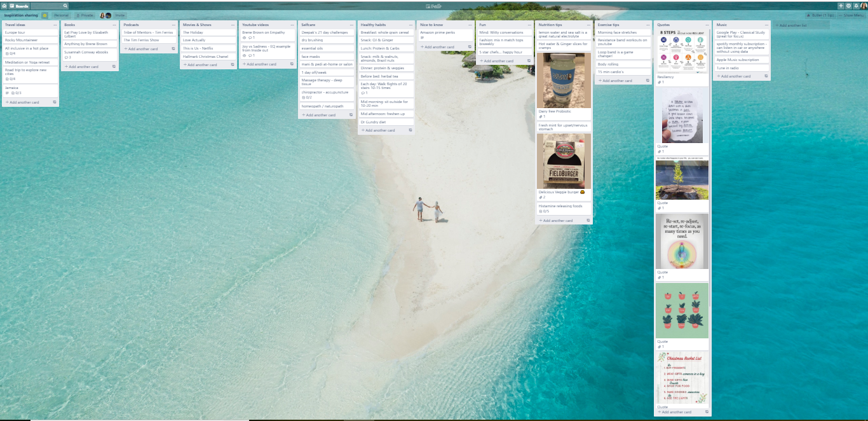Open Books list actions menu
The image size is (868, 421).
pos(114,25)
